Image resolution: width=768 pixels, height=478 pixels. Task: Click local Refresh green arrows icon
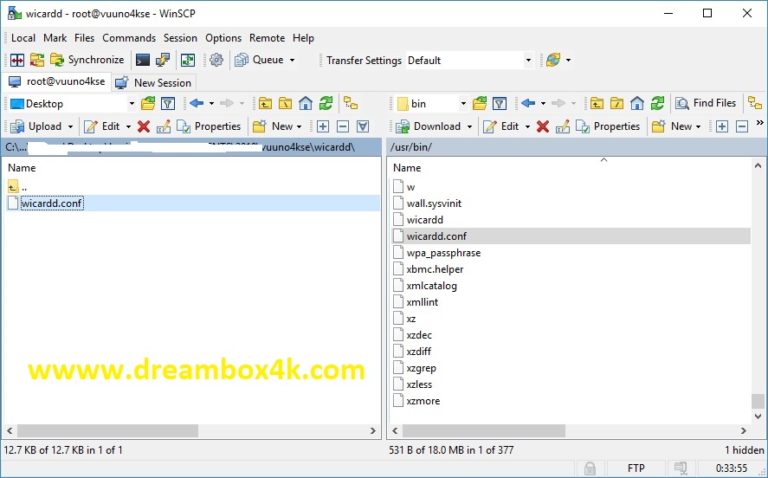point(326,103)
